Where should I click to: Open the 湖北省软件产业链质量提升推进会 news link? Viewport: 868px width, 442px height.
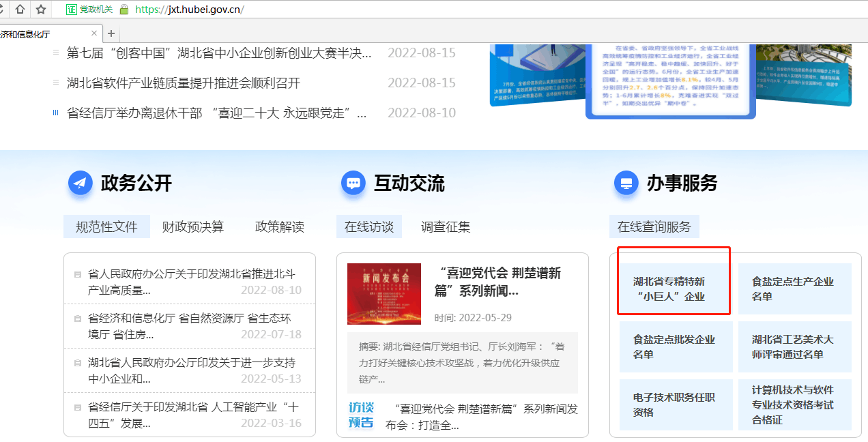pos(184,83)
